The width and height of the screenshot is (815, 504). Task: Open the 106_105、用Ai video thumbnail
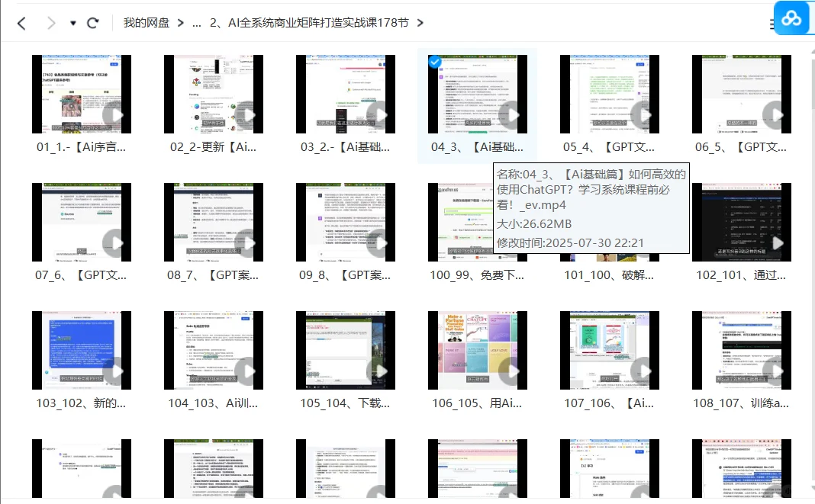pos(478,350)
